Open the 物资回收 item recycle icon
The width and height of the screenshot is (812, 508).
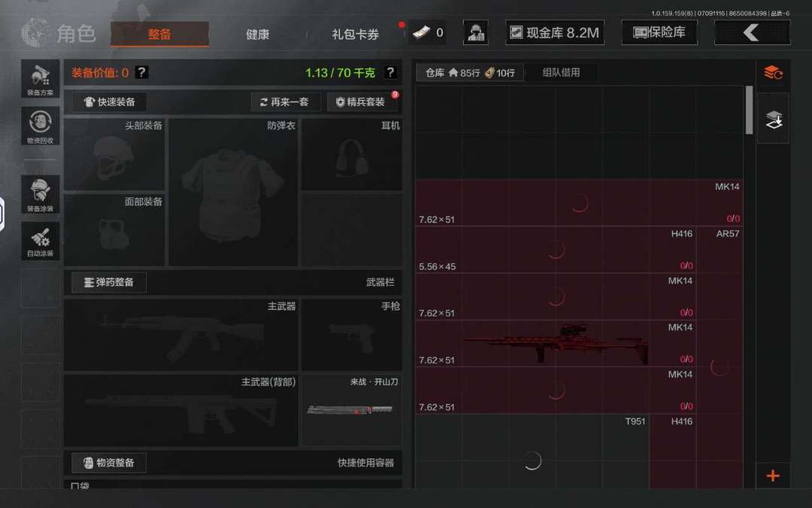coord(41,126)
